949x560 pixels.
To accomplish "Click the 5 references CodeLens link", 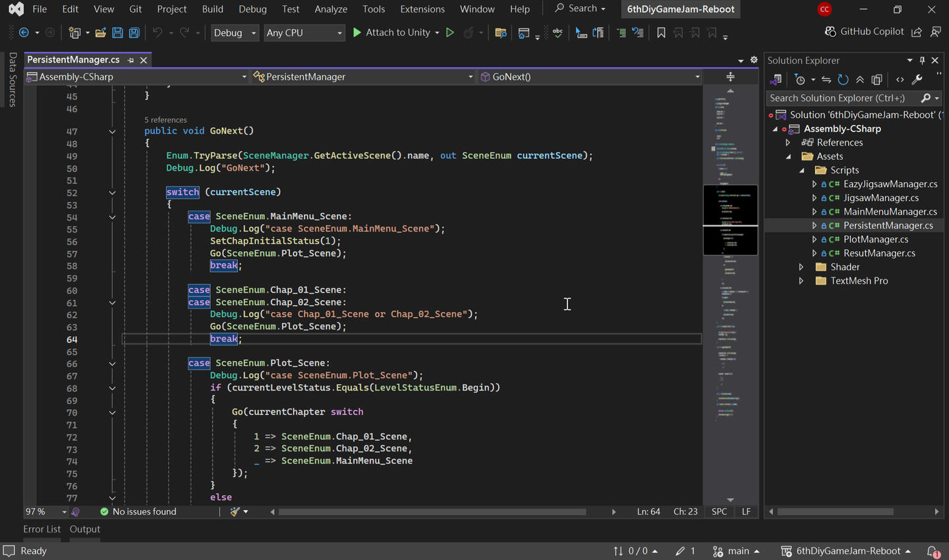I will pyautogui.click(x=165, y=120).
